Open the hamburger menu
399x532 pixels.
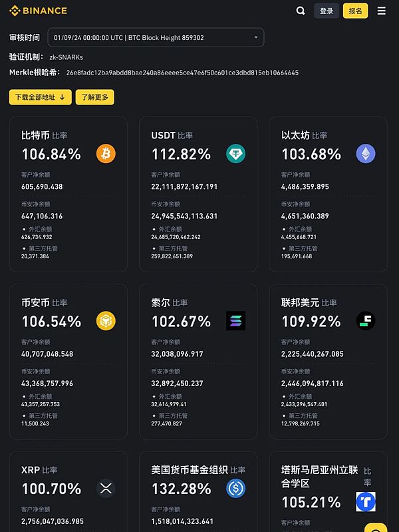tap(381, 11)
